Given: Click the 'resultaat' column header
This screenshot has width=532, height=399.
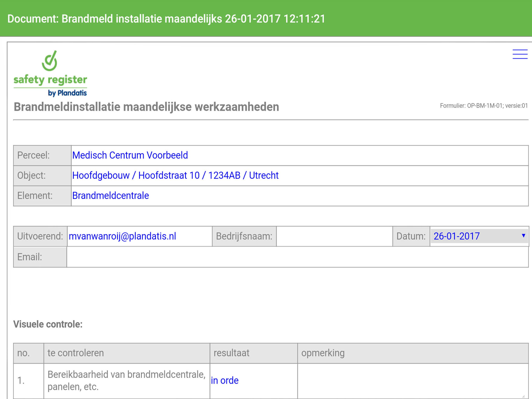Looking at the screenshot, I should pyautogui.click(x=254, y=353).
